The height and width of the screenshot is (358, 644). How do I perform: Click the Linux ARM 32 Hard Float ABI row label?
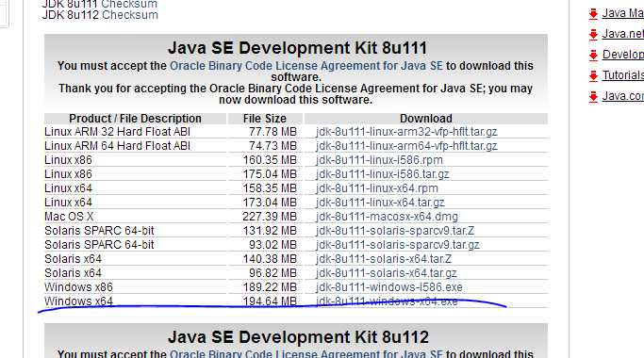[118, 132]
